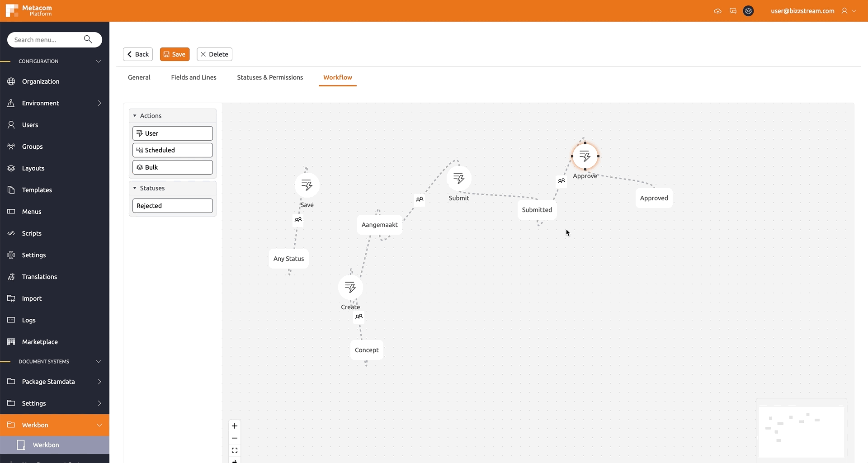
Task: Select the Werkbon child item
Action: point(55,445)
